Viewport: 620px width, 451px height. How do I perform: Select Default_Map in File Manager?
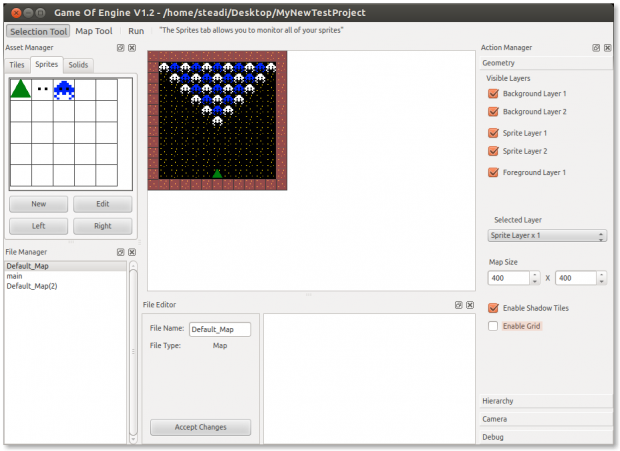point(66,266)
